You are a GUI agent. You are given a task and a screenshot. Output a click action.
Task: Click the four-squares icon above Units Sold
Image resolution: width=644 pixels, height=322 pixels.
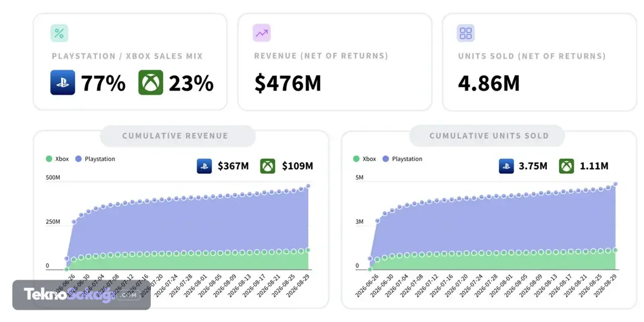tap(466, 33)
